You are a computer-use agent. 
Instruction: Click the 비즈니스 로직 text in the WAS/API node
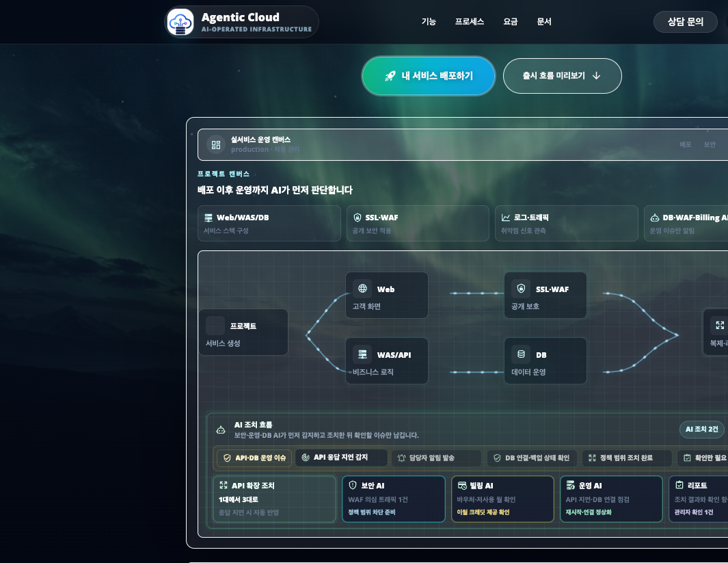(373, 372)
